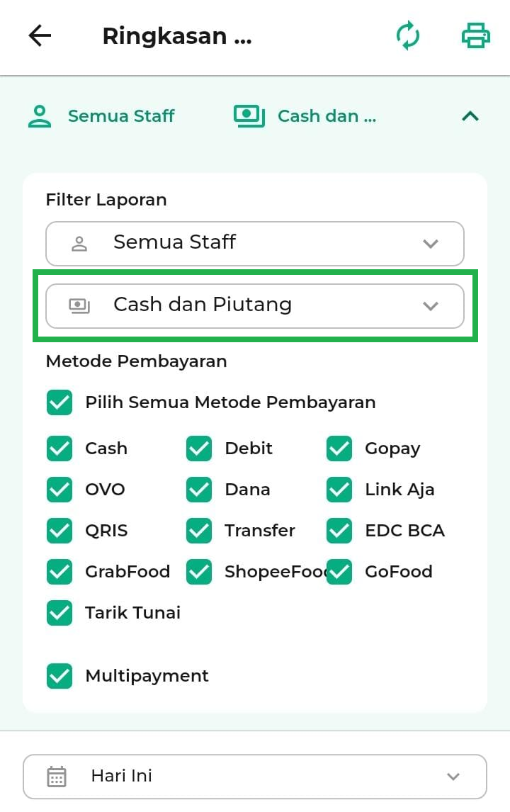
Task: Collapse the filter panel chevron
Action: click(470, 116)
